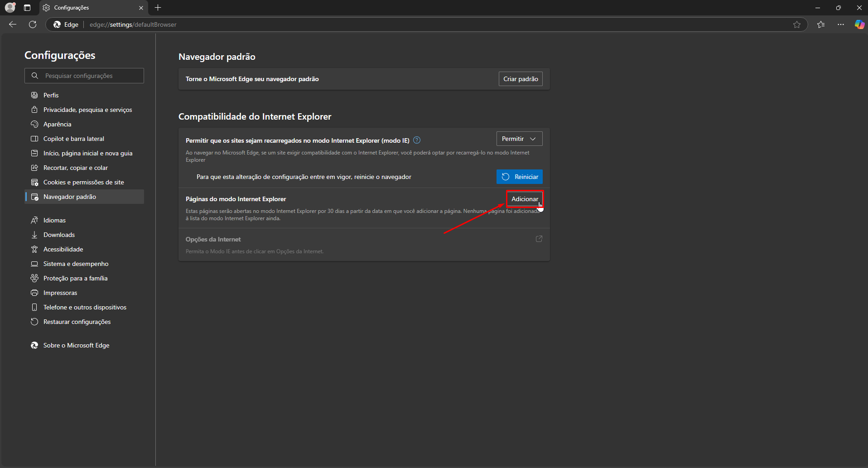Screen dimensions: 868x468
Task: Open the profile avatar icon
Action: [x=10, y=8]
